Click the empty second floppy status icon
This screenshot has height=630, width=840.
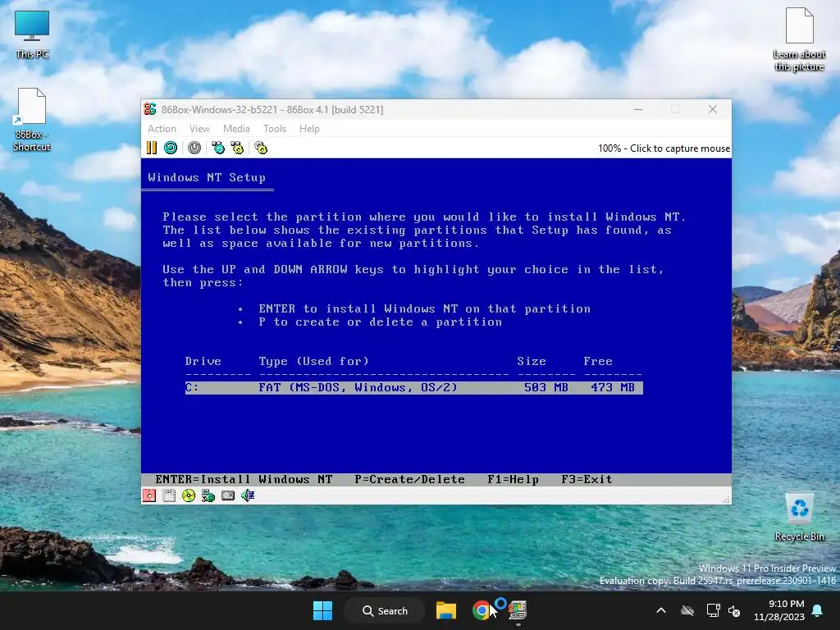coord(169,495)
